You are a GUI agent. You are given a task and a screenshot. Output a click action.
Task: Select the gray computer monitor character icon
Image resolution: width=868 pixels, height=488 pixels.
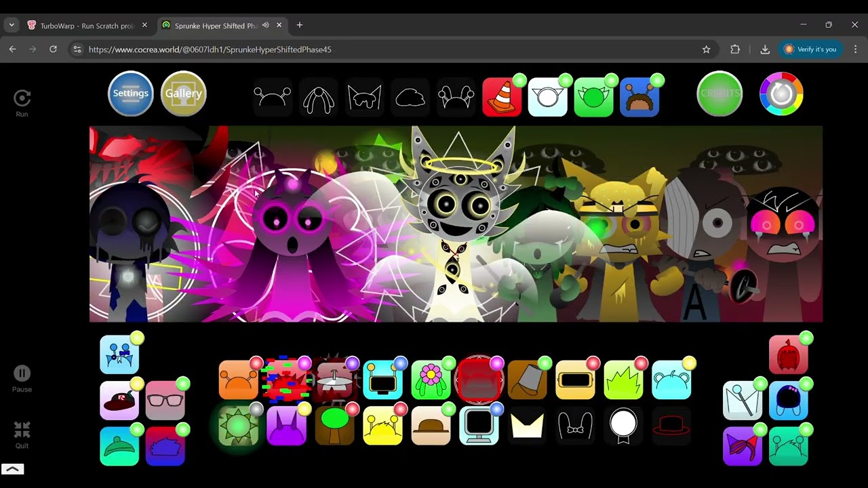[x=479, y=426]
